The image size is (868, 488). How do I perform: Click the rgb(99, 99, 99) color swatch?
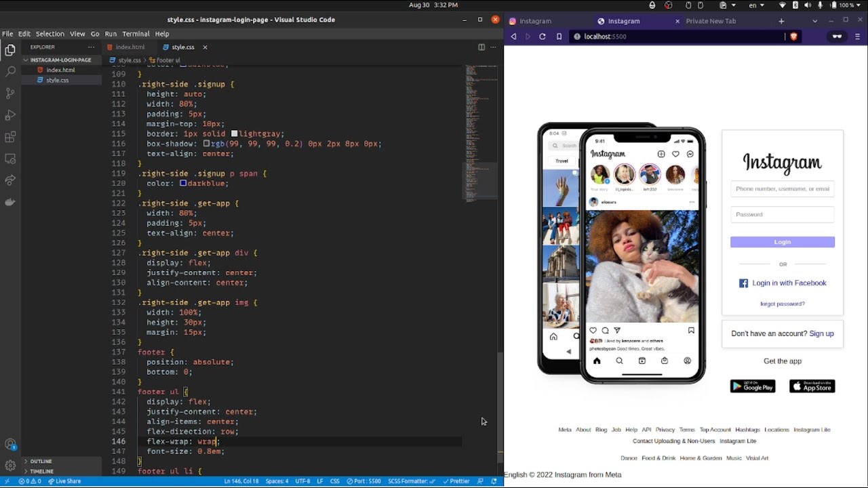(207, 144)
